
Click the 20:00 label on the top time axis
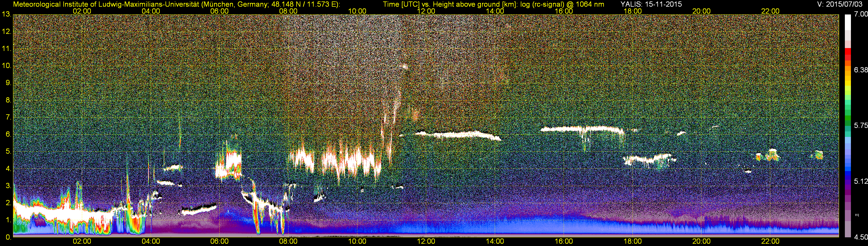click(702, 11)
